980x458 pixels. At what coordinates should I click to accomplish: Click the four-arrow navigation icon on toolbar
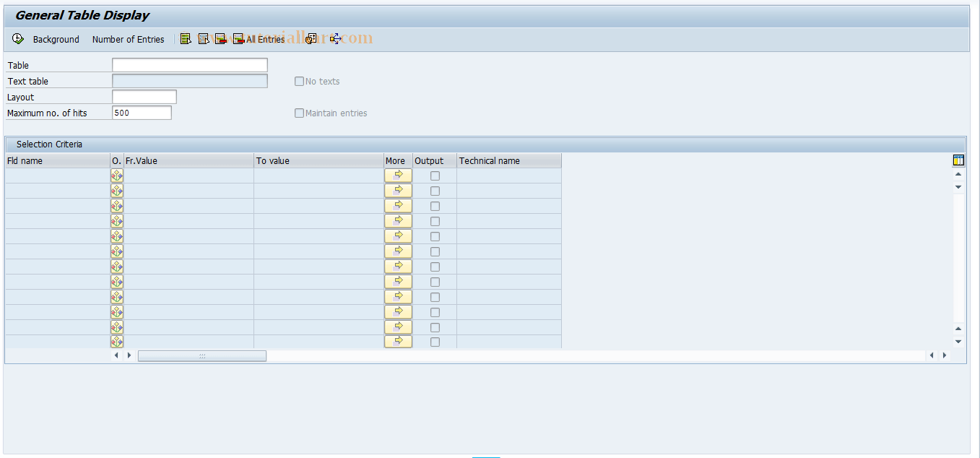(x=336, y=39)
